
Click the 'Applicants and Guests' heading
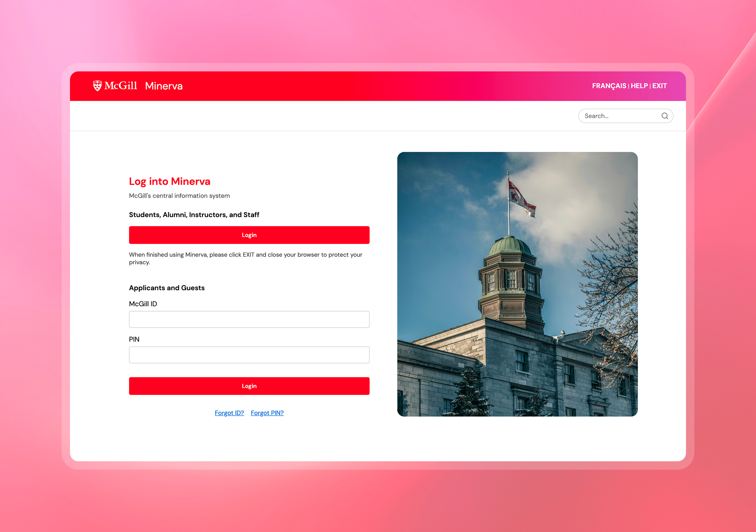point(167,288)
